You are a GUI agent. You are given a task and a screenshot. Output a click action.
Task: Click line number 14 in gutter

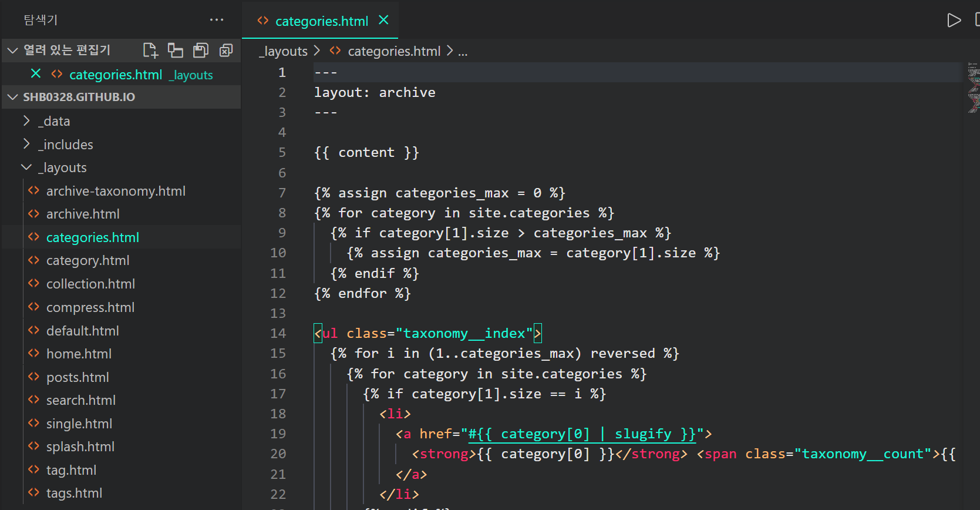tap(278, 333)
